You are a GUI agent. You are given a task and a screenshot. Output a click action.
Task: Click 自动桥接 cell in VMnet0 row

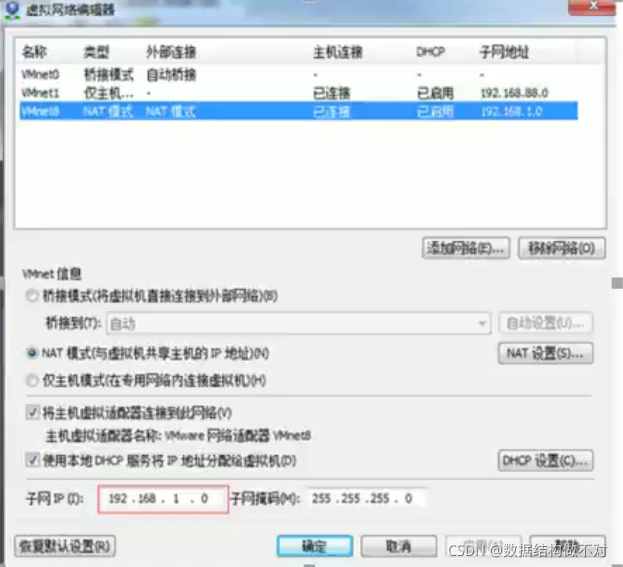click(x=171, y=75)
